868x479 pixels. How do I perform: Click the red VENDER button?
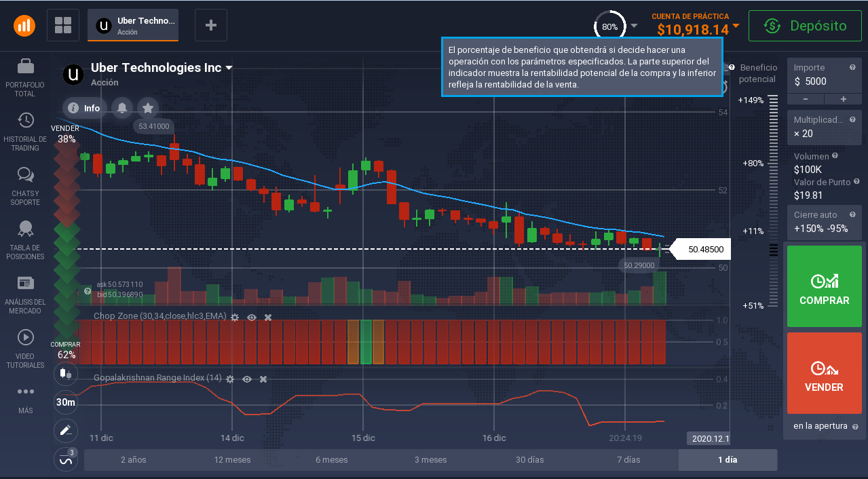[x=825, y=373]
